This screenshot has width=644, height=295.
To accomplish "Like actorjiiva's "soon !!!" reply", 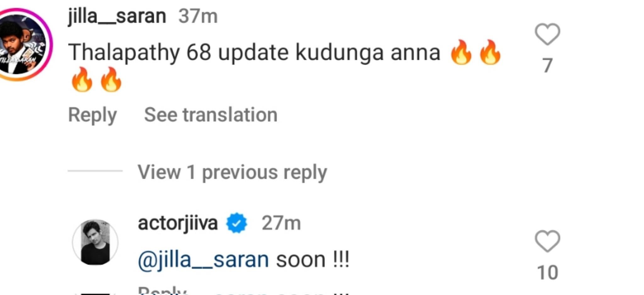I will point(547,241).
